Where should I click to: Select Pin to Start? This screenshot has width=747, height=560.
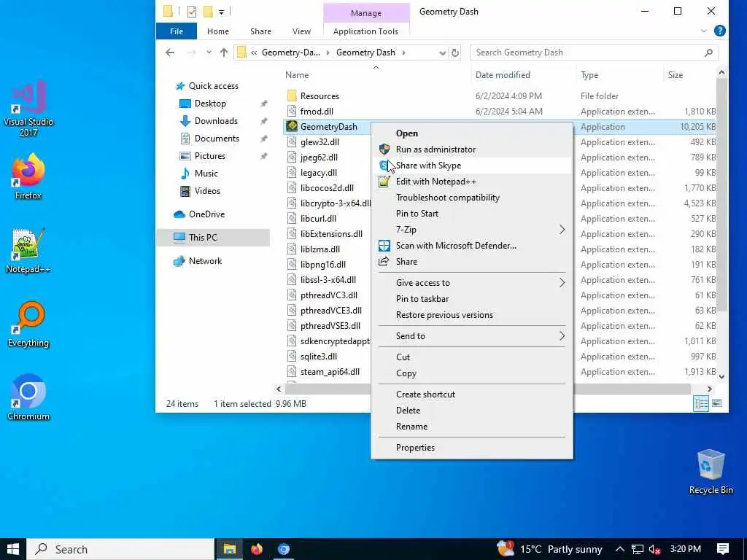(472, 214)
